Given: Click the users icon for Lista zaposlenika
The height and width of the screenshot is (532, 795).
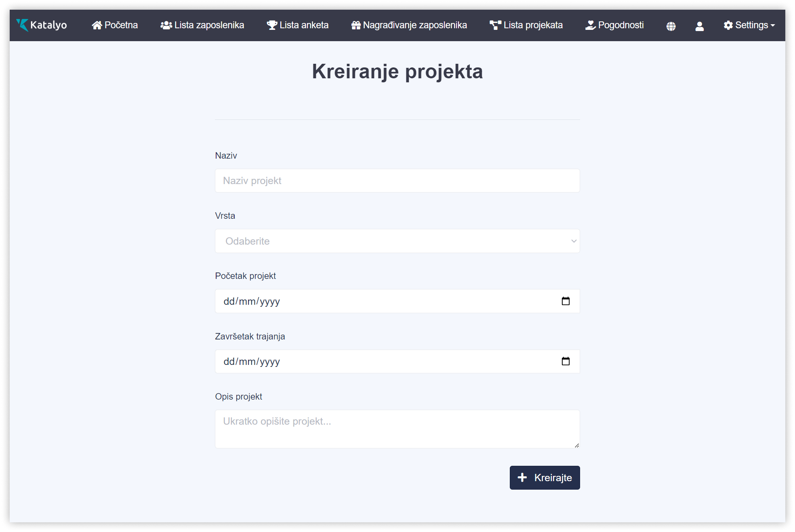Looking at the screenshot, I should (166, 25).
